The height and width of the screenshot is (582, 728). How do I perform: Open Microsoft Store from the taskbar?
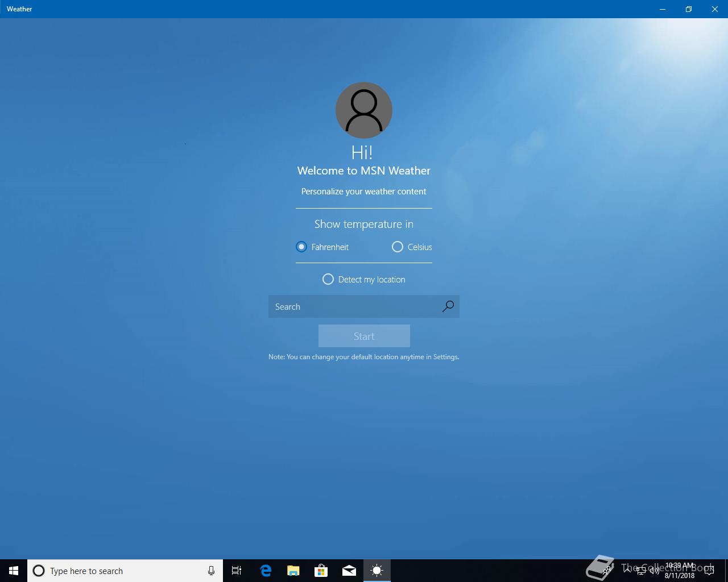point(321,571)
